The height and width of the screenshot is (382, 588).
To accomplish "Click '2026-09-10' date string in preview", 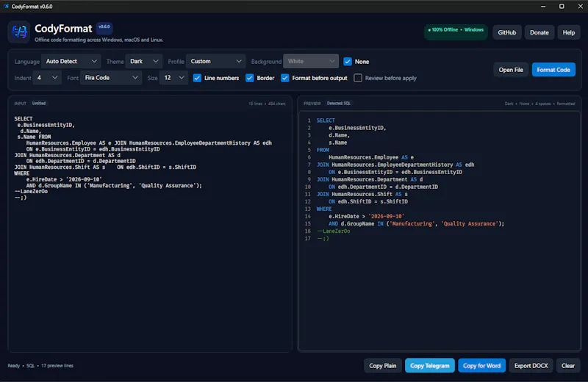I will pyautogui.click(x=387, y=216).
